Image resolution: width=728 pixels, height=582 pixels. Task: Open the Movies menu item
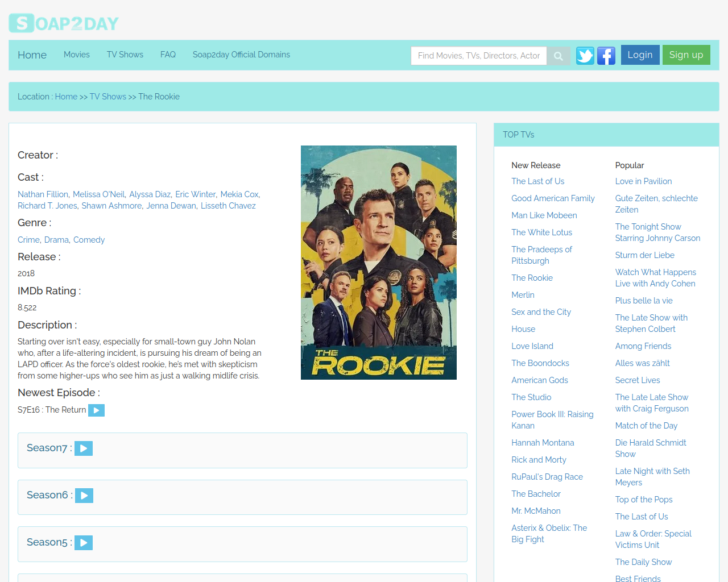click(x=77, y=55)
